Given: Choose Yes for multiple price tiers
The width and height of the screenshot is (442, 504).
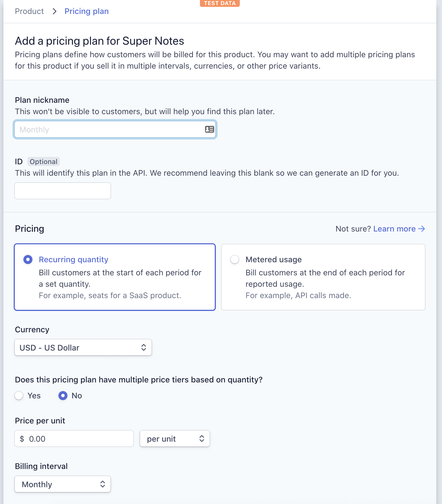Looking at the screenshot, I should tap(19, 396).
